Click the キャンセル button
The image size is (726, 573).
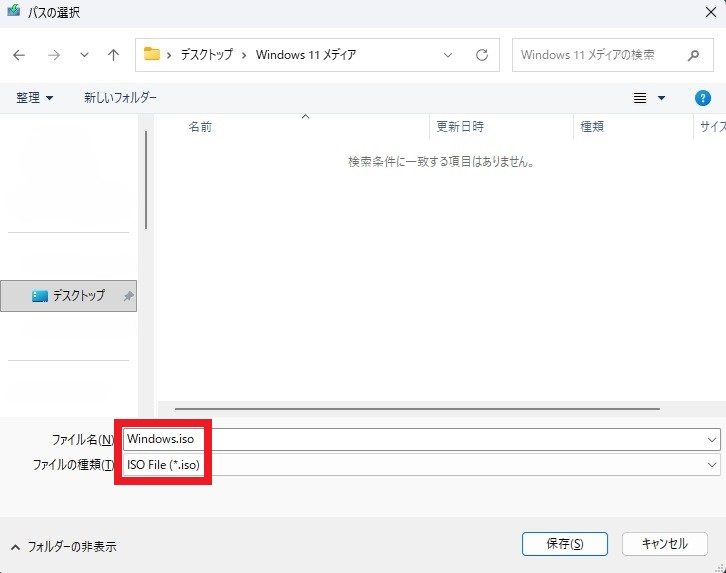tap(664, 544)
